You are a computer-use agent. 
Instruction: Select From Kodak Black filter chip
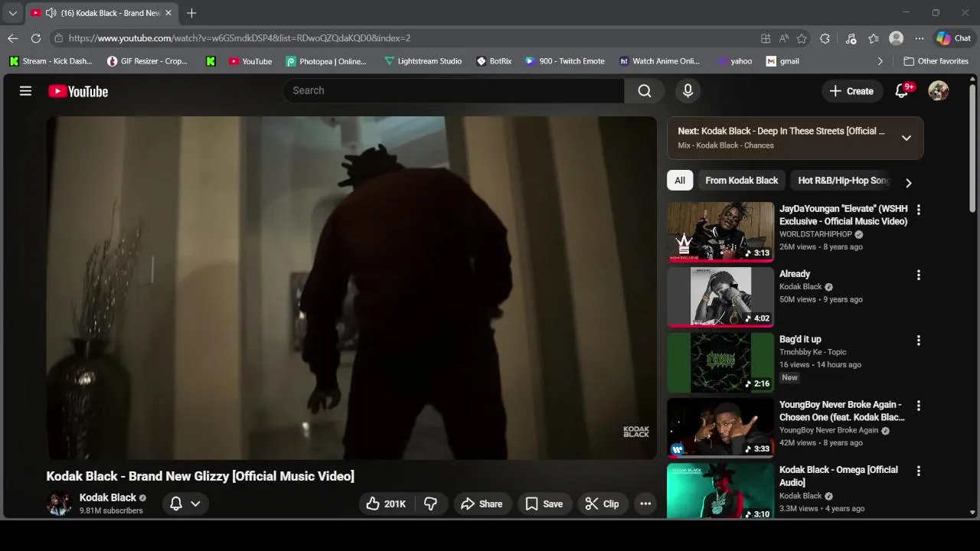click(741, 181)
